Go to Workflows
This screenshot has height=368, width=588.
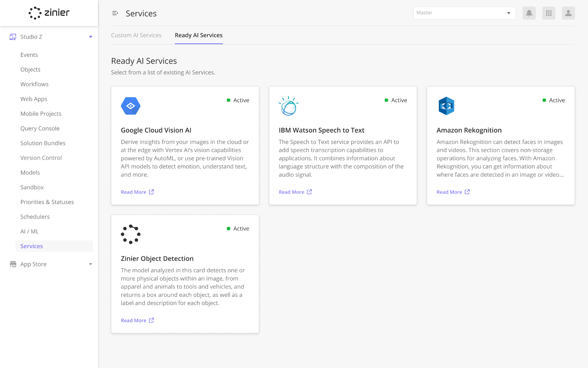[x=35, y=84]
